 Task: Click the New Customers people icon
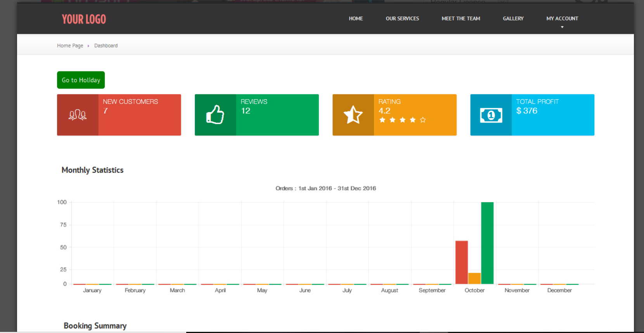[78, 115]
